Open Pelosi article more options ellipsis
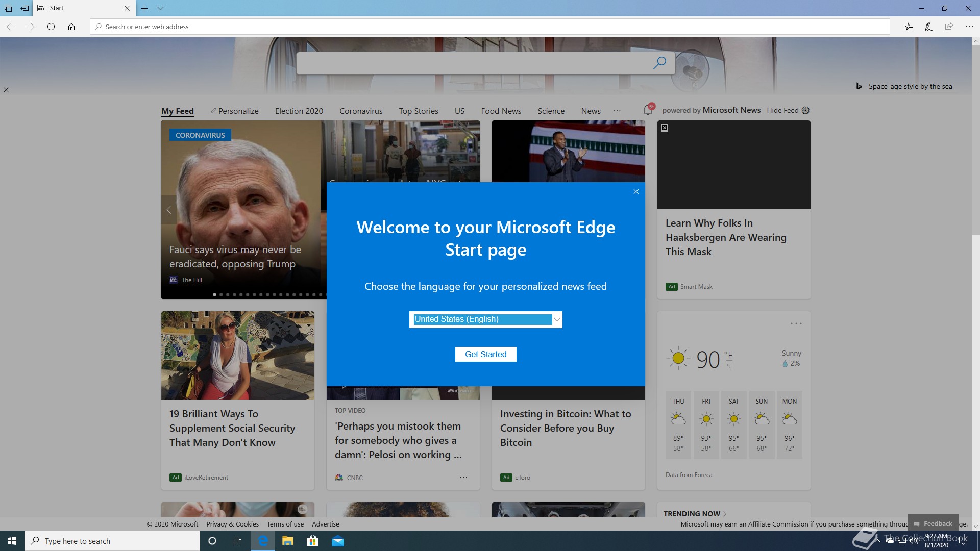 (463, 478)
